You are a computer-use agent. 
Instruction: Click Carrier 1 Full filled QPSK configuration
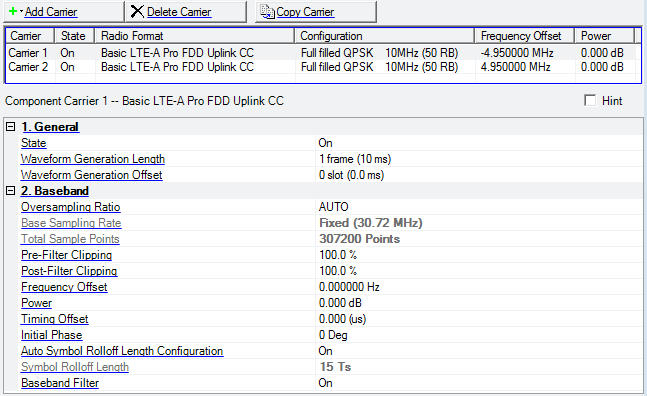pos(379,53)
